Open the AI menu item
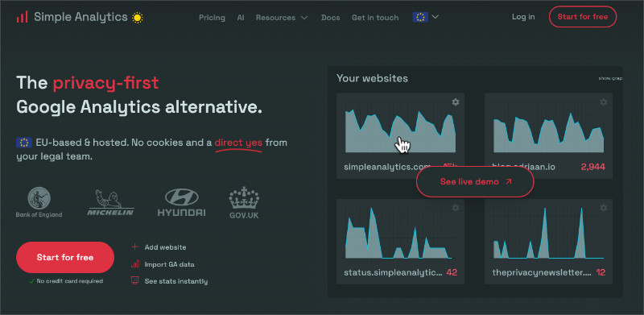 [x=241, y=18]
